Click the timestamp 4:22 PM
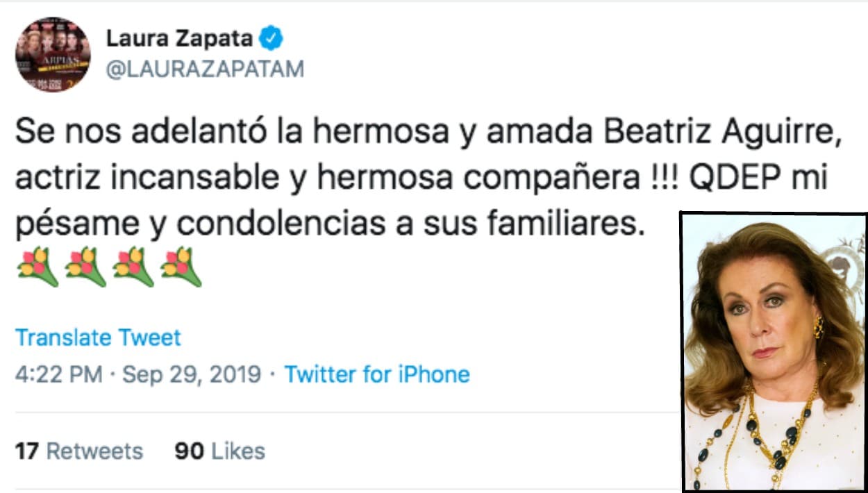 pos(58,374)
